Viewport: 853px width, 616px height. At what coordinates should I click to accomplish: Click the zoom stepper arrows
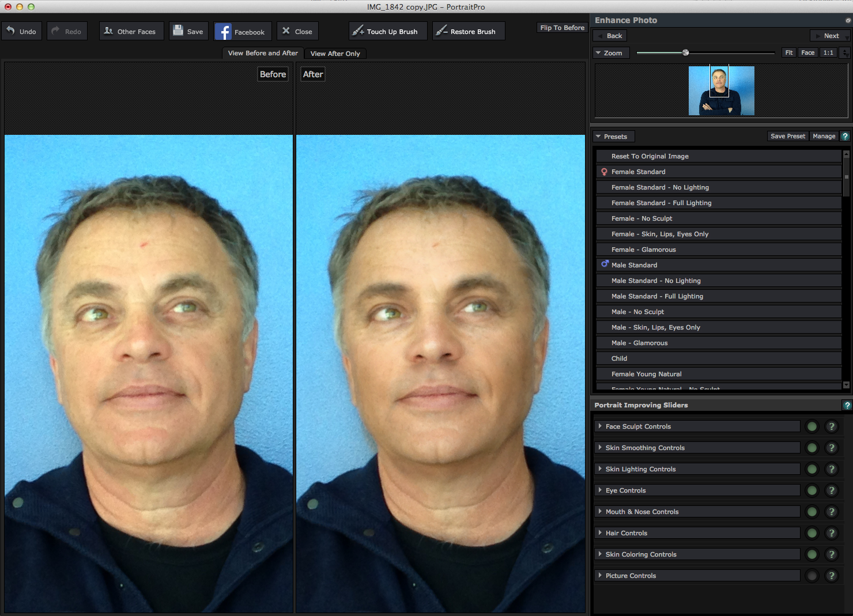(x=845, y=52)
